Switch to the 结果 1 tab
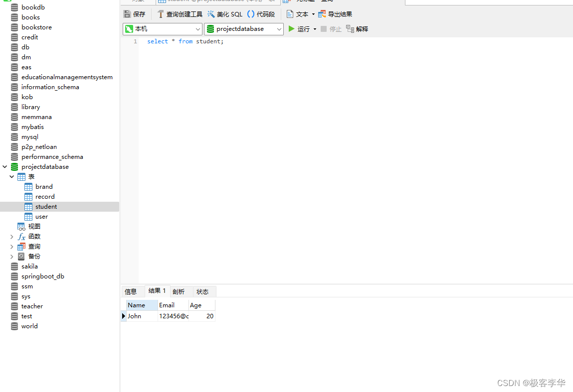The height and width of the screenshot is (392, 573). (x=157, y=290)
